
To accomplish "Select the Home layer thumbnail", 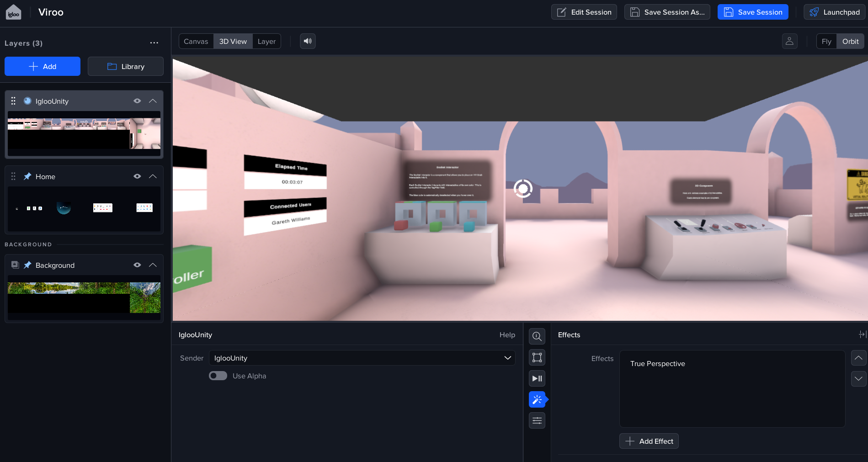I will click(84, 208).
